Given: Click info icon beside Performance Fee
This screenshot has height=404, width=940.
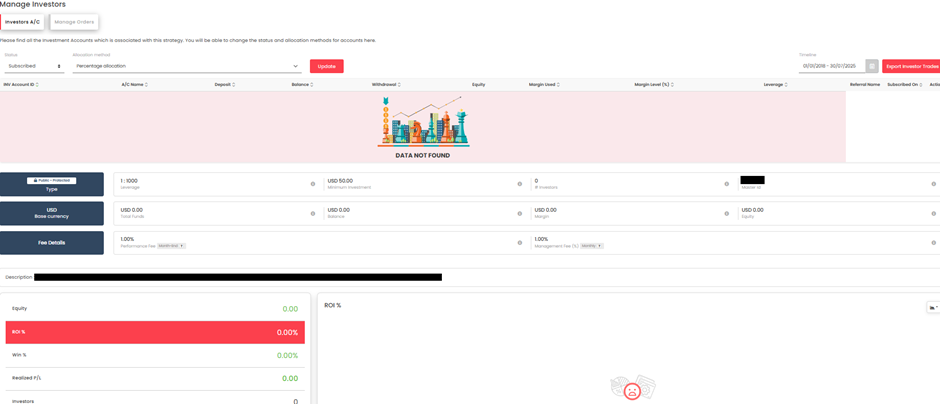Looking at the screenshot, I should [x=519, y=242].
